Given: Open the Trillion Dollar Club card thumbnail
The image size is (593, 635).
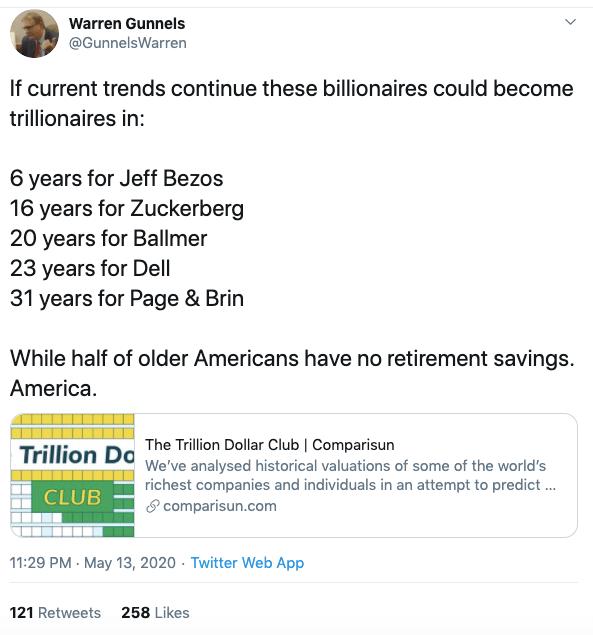Looking at the screenshot, I should click(x=73, y=475).
